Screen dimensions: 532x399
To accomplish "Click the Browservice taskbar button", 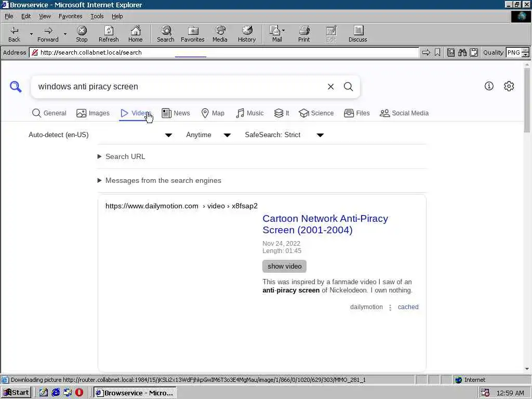I will (x=135, y=393).
